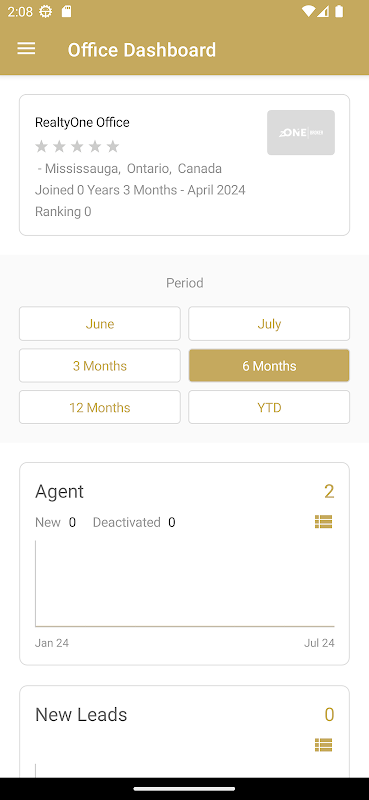Open the New Leads list view icon

[x=324, y=745]
